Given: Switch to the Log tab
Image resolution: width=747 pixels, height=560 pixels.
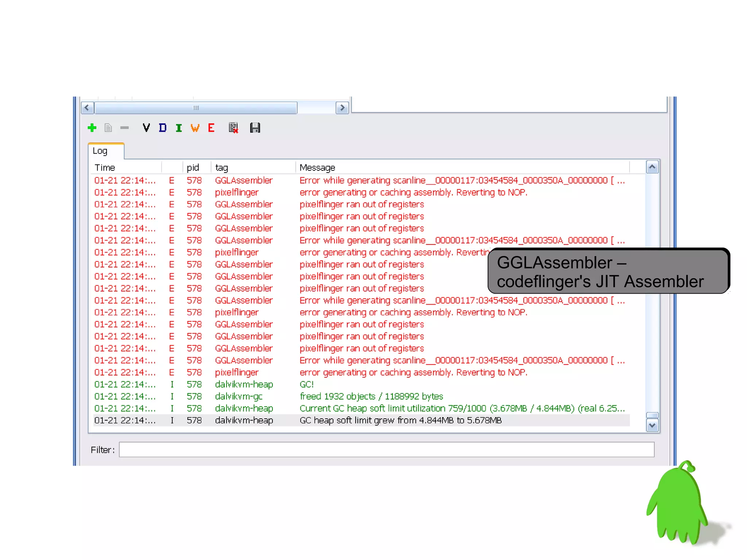Looking at the screenshot, I should click(x=106, y=151).
